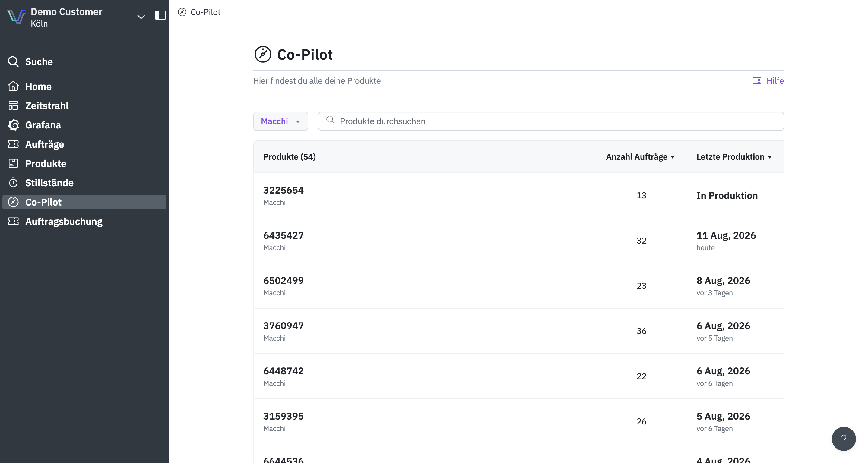This screenshot has width=868, height=463.
Task: Open product 6448742
Action: tap(518, 376)
